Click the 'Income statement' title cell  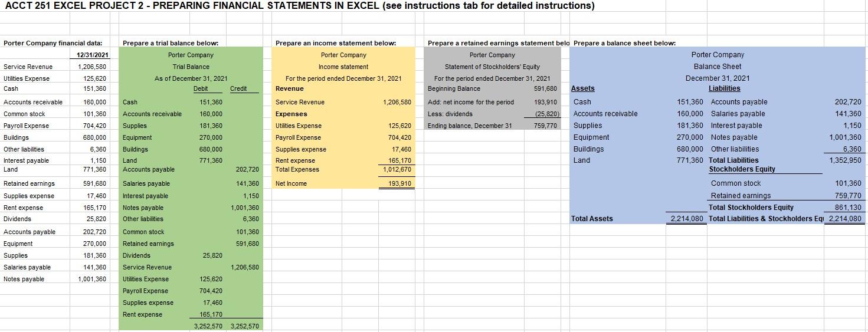tap(343, 67)
